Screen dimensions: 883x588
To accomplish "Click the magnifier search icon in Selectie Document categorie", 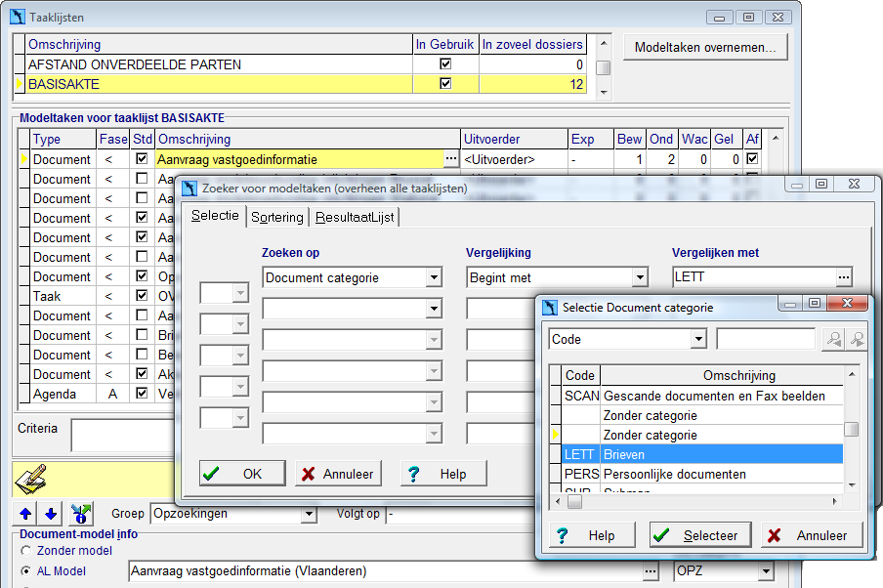I will [833, 339].
